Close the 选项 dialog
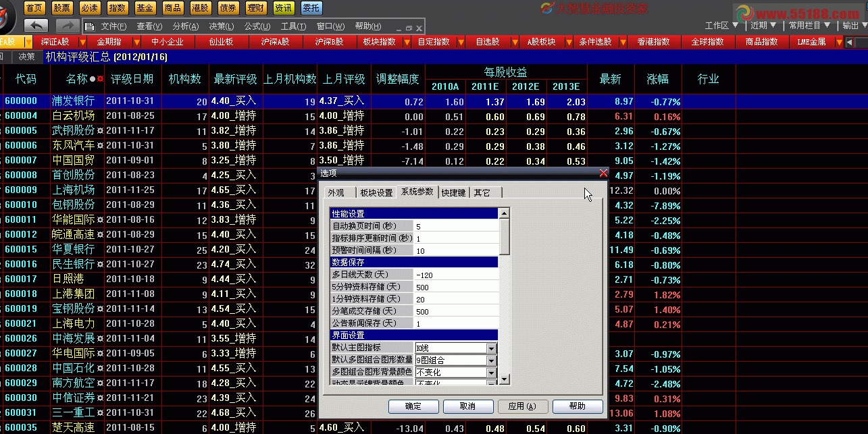The height and width of the screenshot is (434, 868). click(x=603, y=173)
